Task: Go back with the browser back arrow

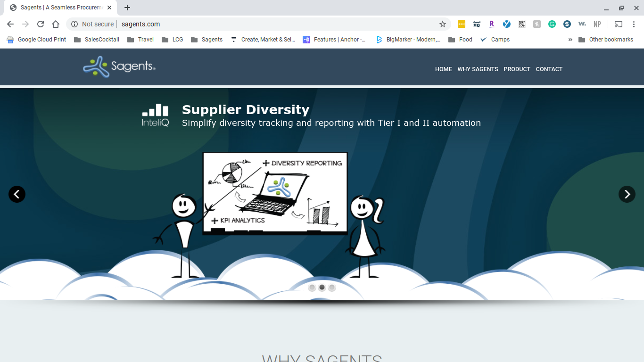Action: [10, 24]
